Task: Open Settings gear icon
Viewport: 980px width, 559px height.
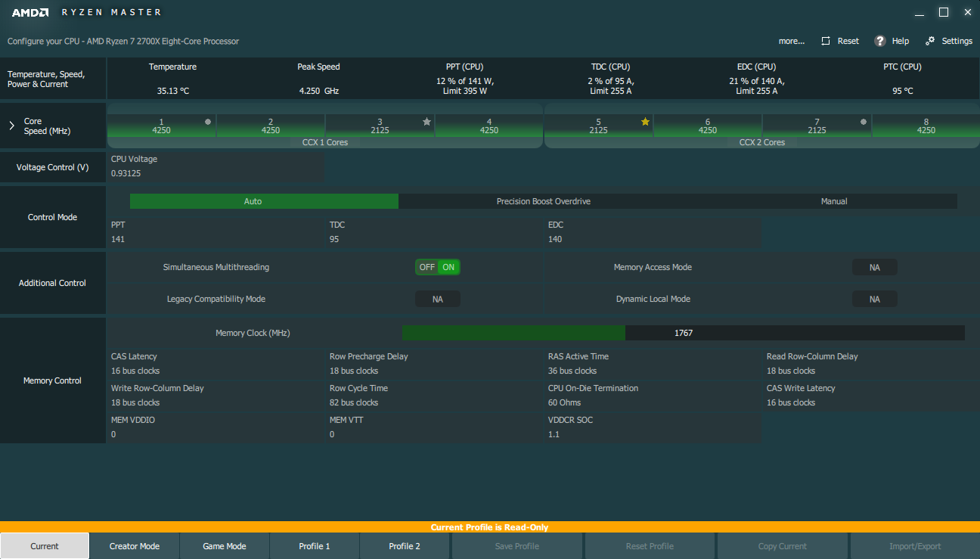Action: click(x=930, y=41)
